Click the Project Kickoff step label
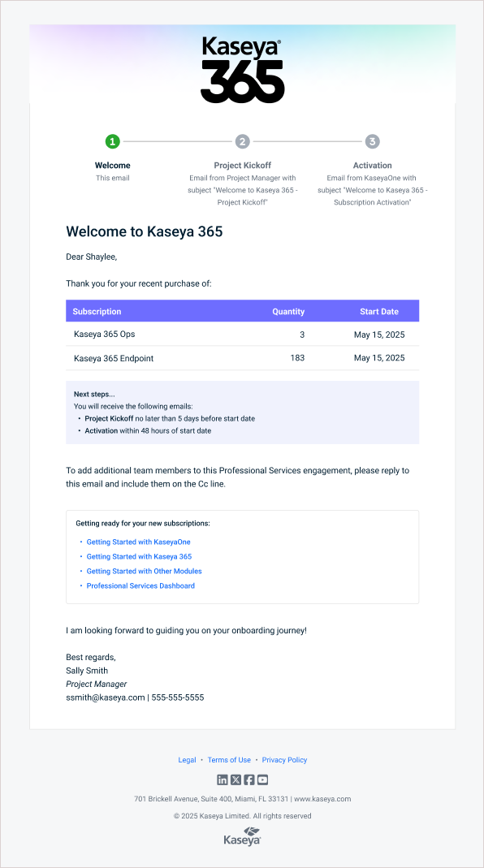 (243, 165)
